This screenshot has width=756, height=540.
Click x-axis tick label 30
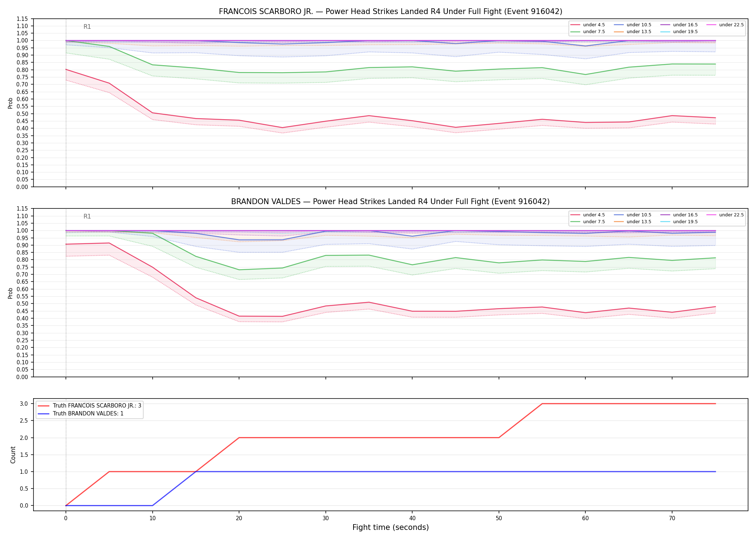coord(326,518)
